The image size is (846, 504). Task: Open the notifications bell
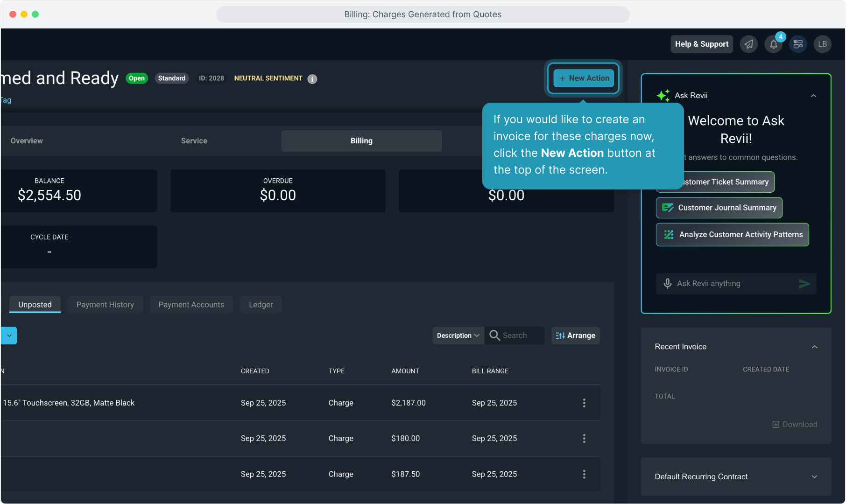click(x=773, y=44)
